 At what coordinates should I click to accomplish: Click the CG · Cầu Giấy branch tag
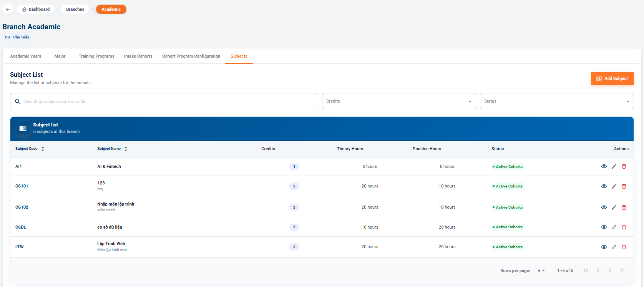click(17, 37)
